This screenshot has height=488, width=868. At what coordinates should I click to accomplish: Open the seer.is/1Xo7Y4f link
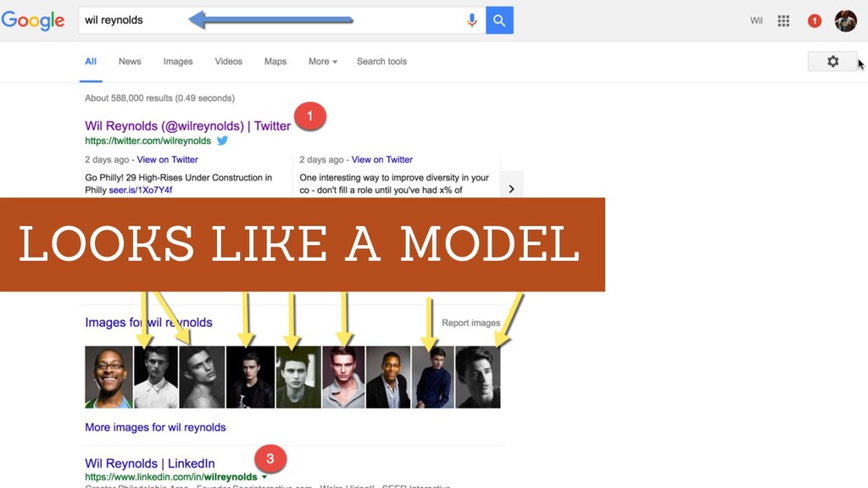pyautogui.click(x=141, y=190)
